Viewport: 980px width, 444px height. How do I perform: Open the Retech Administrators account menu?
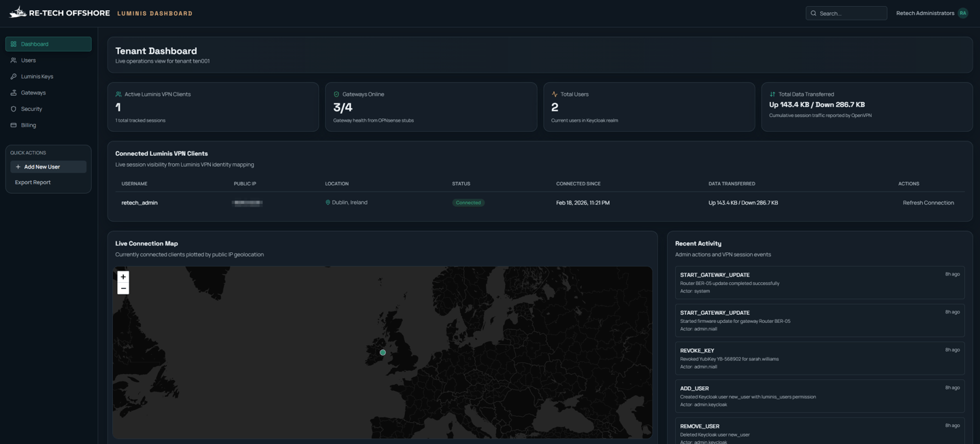(x=925, y=13)
